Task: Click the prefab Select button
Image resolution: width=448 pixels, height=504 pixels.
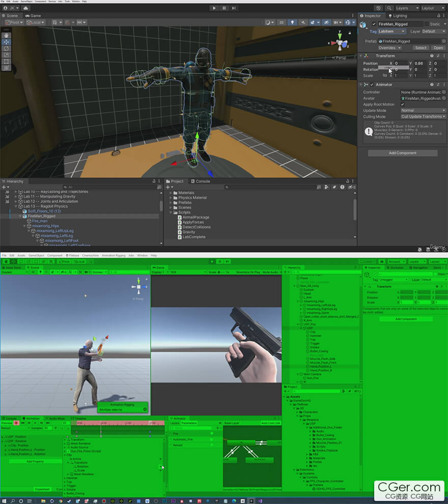Action: (421, 48)
